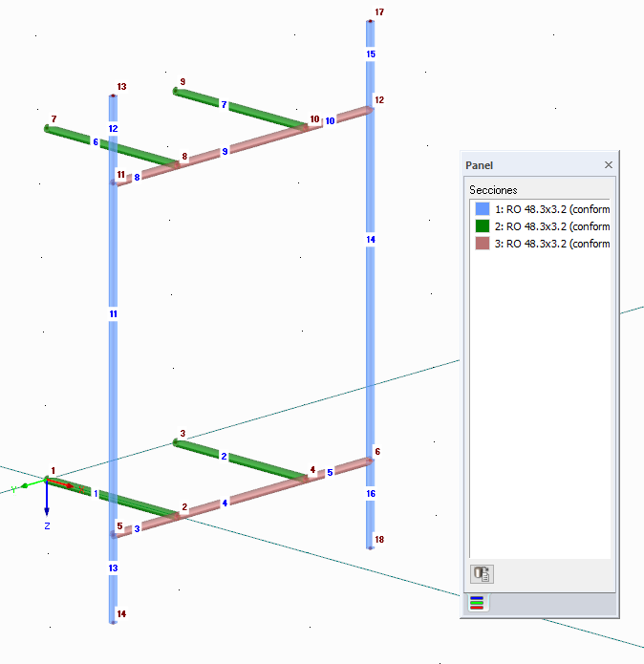Click dark red node label 11
The image size is (644, 664).
point(121,175)
